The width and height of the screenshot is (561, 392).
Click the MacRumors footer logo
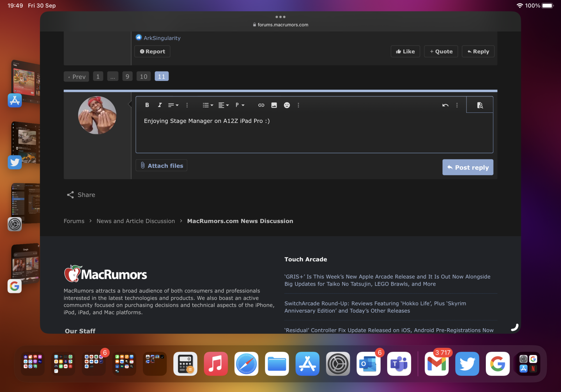pos(105,273)
